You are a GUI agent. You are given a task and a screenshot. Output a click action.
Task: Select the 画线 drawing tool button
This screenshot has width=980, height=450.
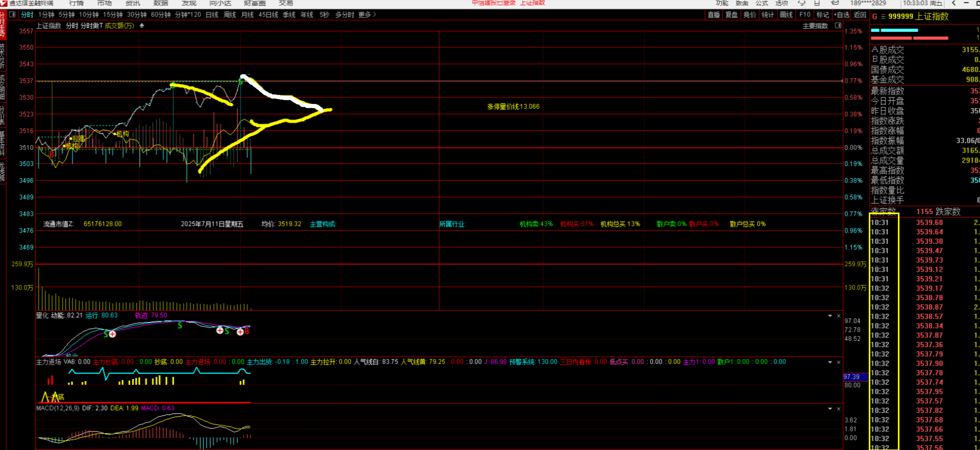tap(786, 15)
